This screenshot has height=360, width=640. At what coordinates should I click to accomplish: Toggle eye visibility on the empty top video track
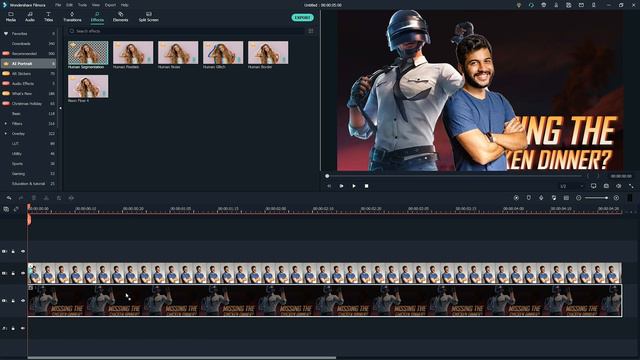coord(23,251)
